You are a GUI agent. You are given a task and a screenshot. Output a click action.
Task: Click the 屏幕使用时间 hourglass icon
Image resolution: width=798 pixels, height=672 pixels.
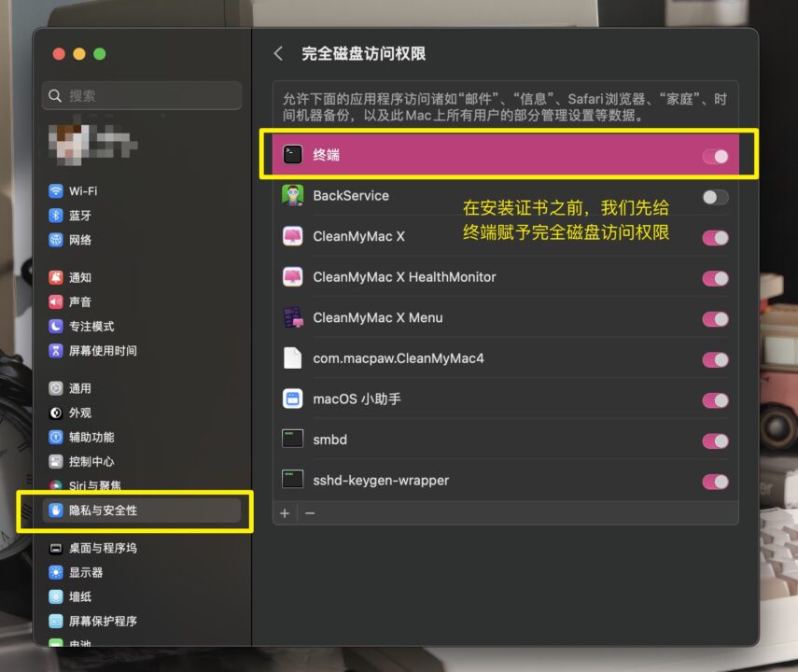click(58, 351)
